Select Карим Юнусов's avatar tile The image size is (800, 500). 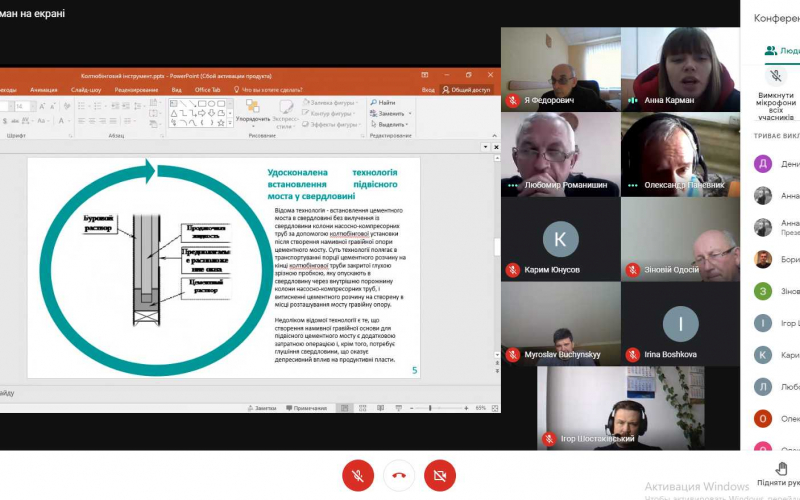561,239
